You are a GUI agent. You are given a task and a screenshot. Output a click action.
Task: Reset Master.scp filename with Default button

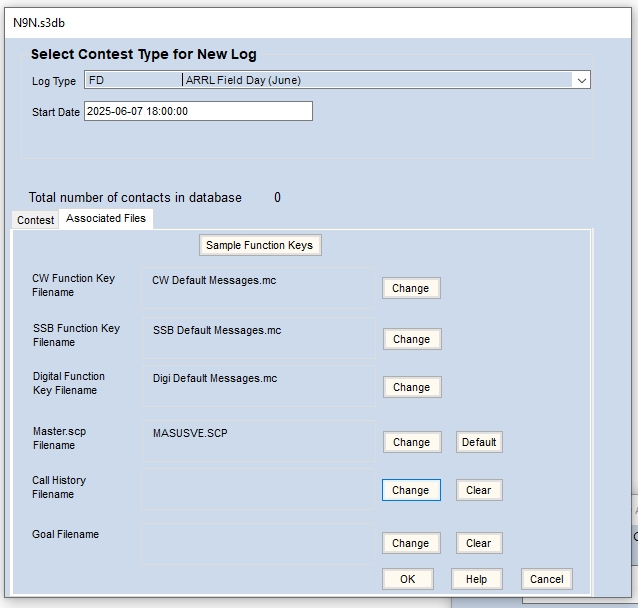(479, 442)
